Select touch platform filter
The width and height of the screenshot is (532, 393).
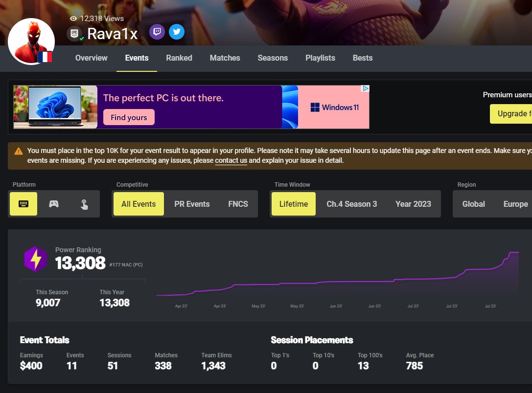(x=84, y=204)
